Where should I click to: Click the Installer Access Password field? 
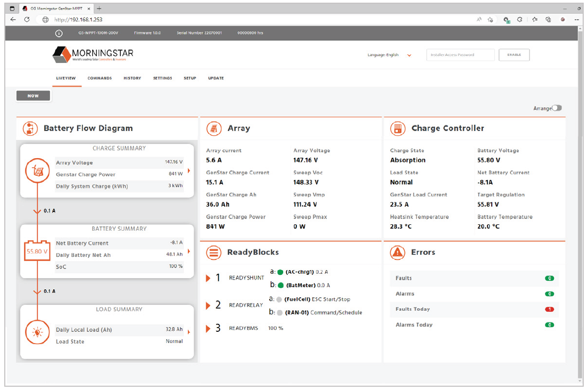tap(460, 55)
